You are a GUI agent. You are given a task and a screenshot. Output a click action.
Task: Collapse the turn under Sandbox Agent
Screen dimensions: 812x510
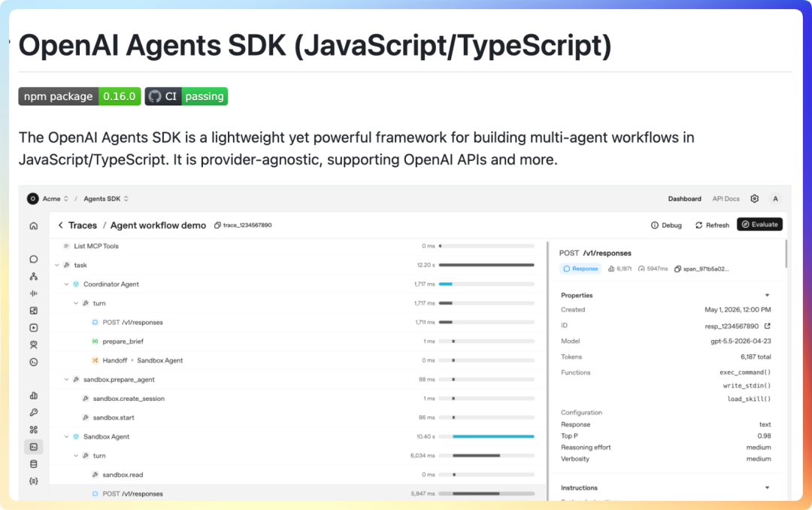[x=76, y=456]
